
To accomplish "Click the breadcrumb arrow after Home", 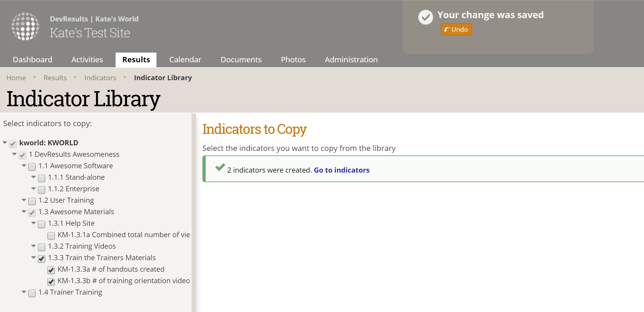I will [x=35, y=77].
